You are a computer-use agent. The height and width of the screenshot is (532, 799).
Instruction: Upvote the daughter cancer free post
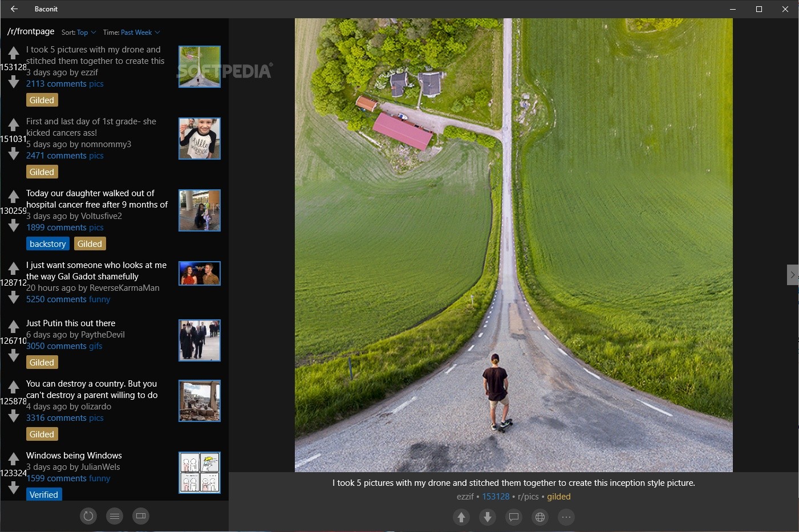(14, 197)
